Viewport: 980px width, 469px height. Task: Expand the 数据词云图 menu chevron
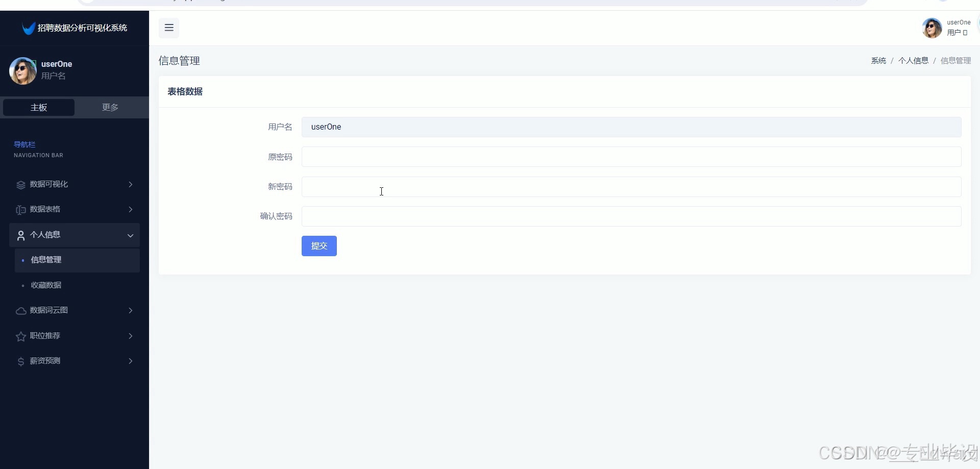click(131, 310)
